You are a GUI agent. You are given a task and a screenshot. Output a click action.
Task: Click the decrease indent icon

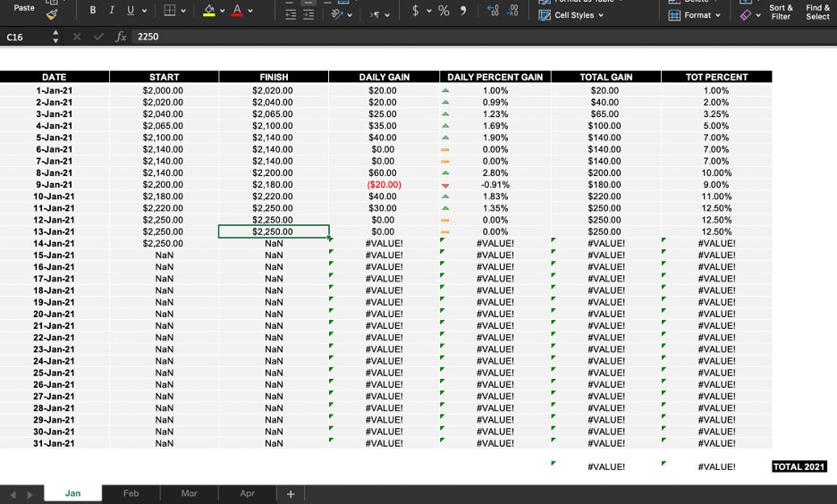(x=291, y=15)
